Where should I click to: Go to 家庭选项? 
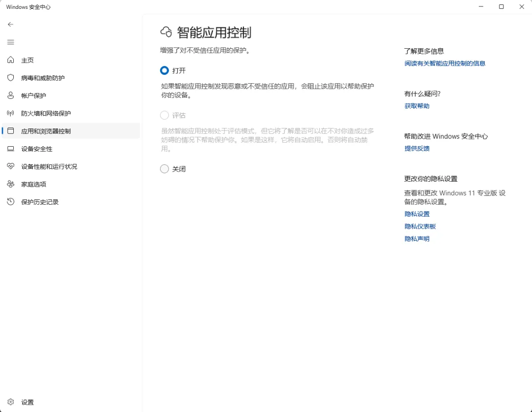(71, 184)
